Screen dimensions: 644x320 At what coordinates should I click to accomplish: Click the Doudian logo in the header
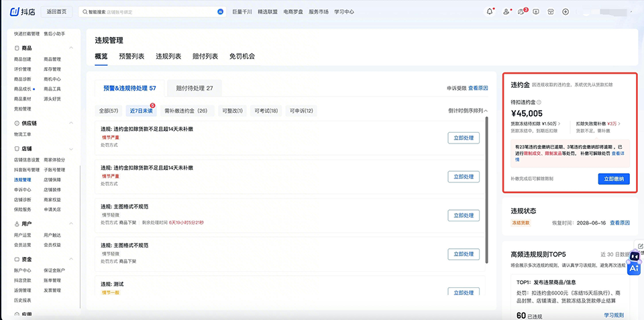point(23,11)
